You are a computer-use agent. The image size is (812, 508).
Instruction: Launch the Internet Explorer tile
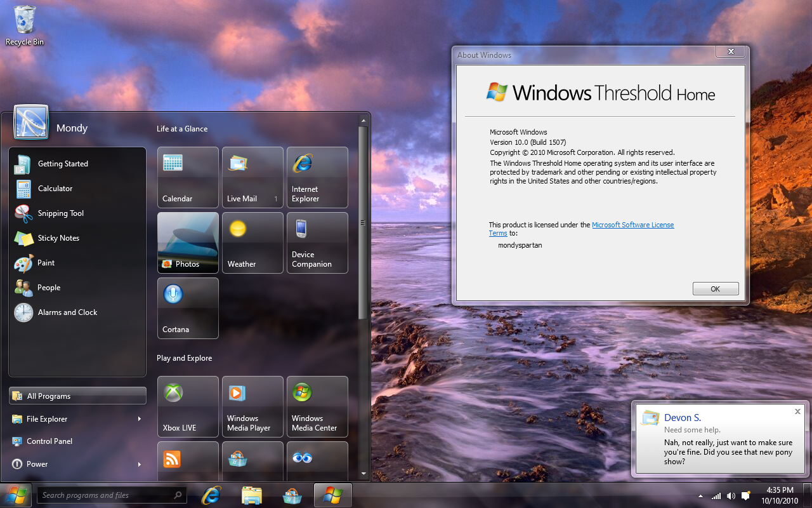click(x=317, y=177)
